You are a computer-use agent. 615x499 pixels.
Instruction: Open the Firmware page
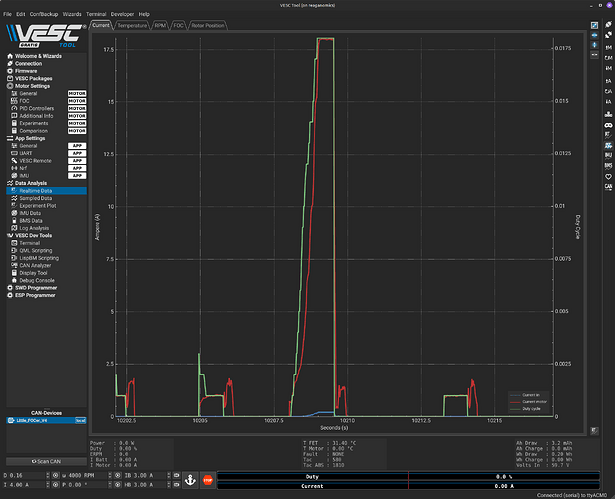[x=26, y=71]
